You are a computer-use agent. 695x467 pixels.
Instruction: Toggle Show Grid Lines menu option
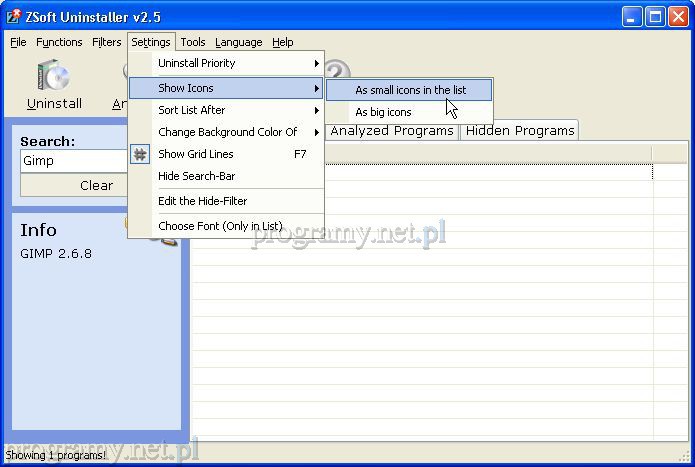click(196, 154)
